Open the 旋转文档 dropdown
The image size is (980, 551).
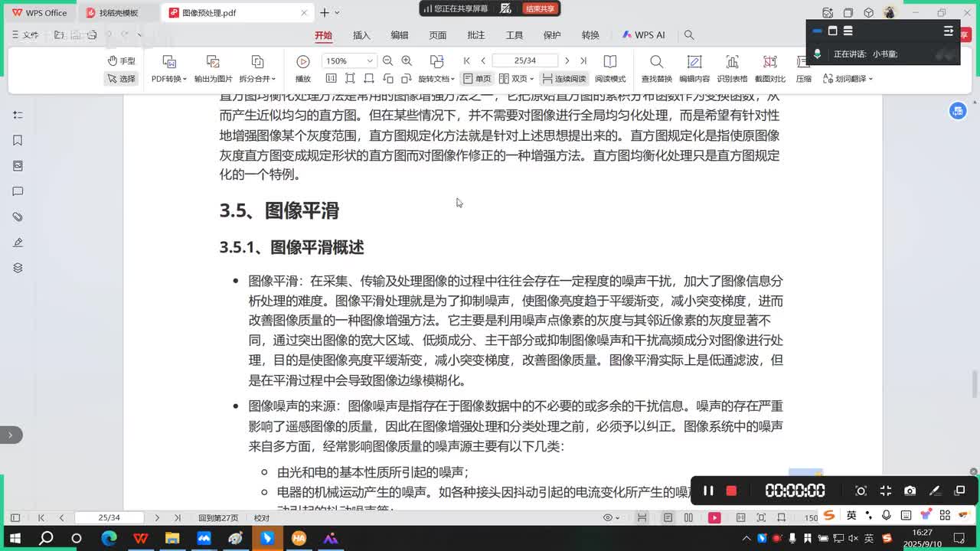pyautogui.click(x=436, y=70)
